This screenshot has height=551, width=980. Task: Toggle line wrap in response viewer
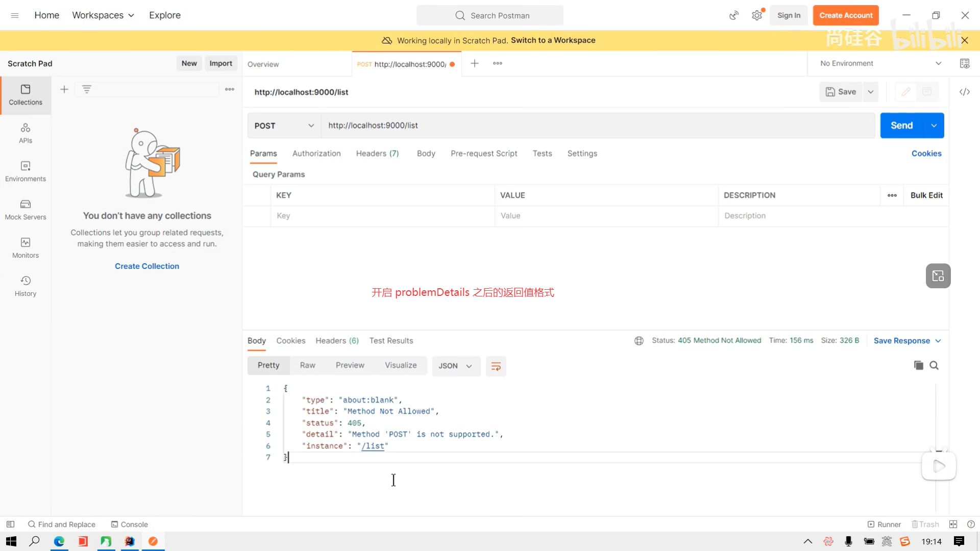(496, 366)
